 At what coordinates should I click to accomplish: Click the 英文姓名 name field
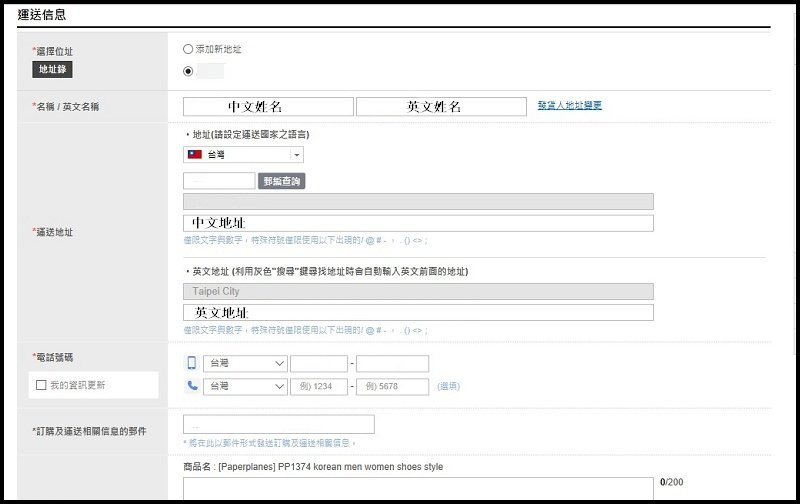(441, 107)
